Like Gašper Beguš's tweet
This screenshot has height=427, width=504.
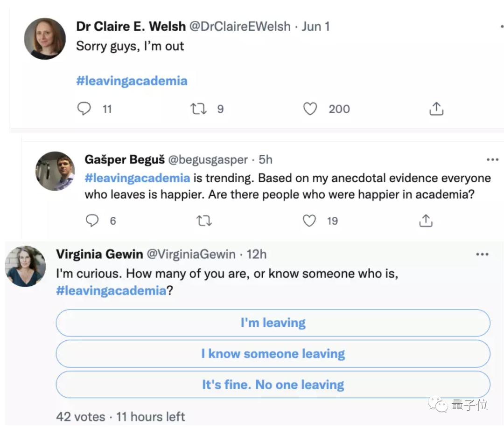[x=309, y=220]
